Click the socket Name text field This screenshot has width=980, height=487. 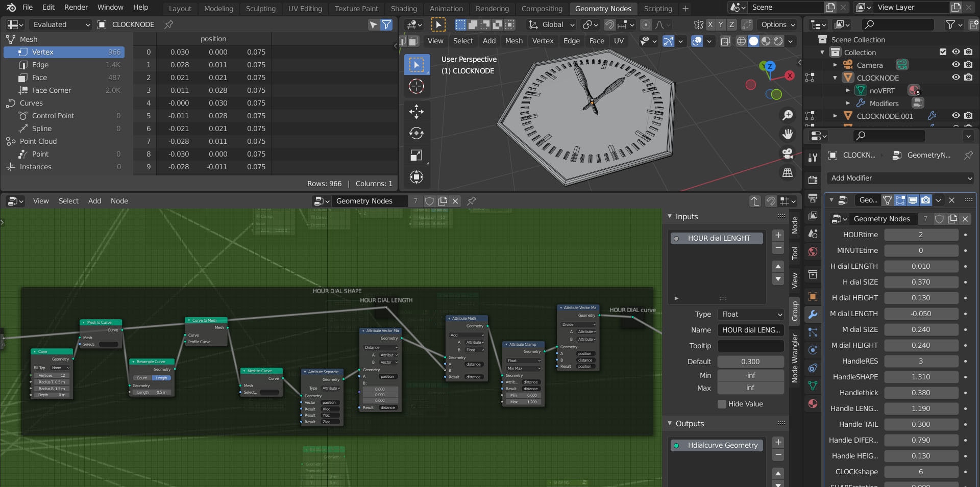[x=750, y=330]
